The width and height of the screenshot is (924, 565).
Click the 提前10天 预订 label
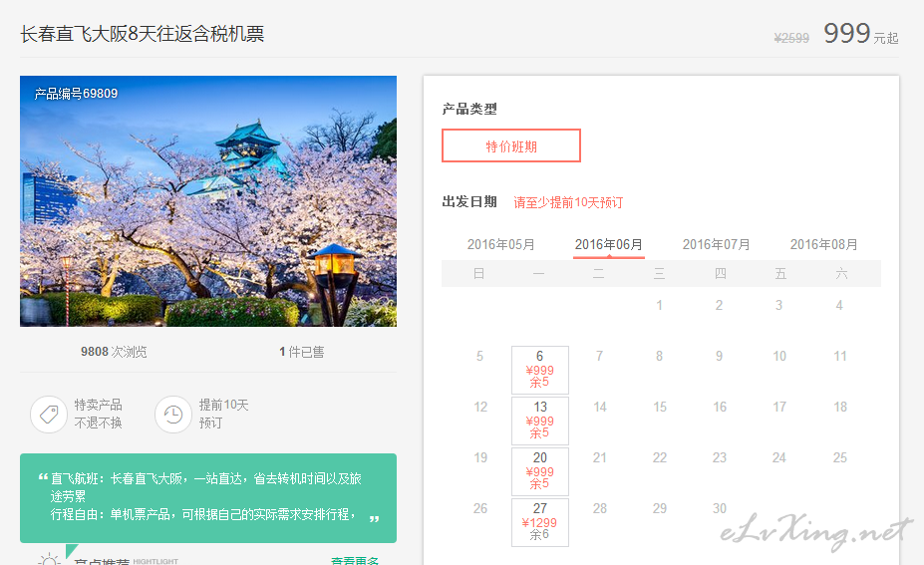[x=223, y=414]
